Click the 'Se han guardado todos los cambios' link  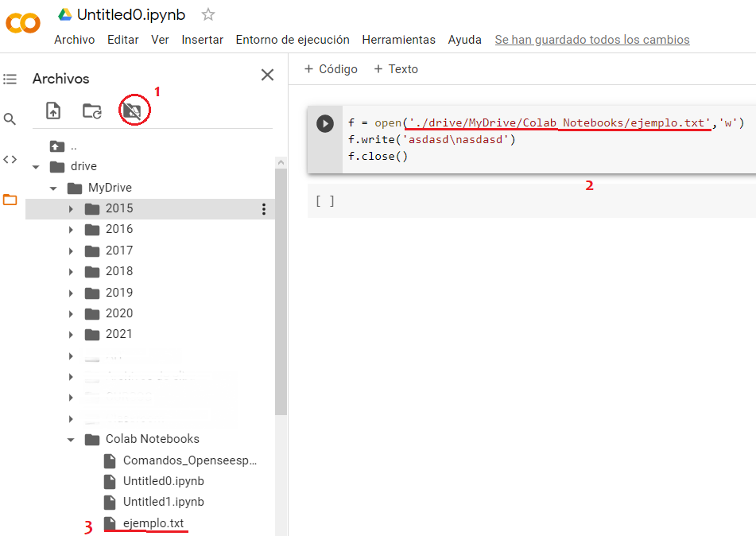coord(591,39)
